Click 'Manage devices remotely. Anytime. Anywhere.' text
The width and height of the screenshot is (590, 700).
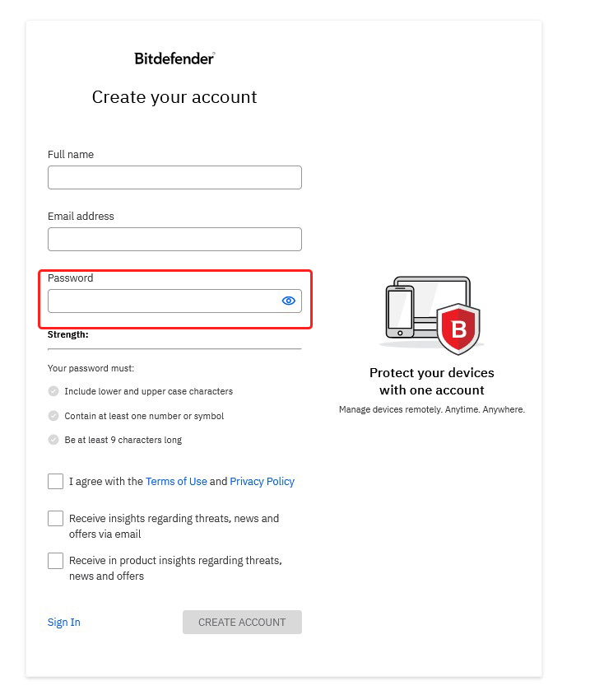click(x=432, y=409)
